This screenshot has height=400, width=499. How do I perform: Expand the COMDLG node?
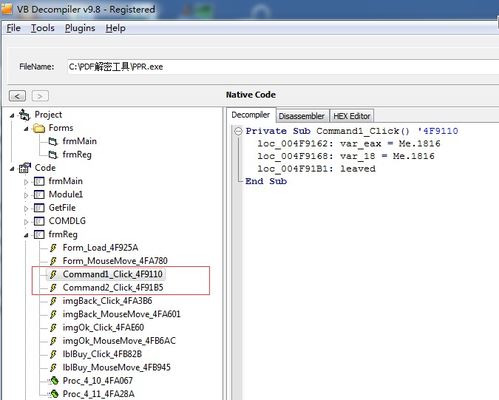pyautogui.click(x=26, y=222)
